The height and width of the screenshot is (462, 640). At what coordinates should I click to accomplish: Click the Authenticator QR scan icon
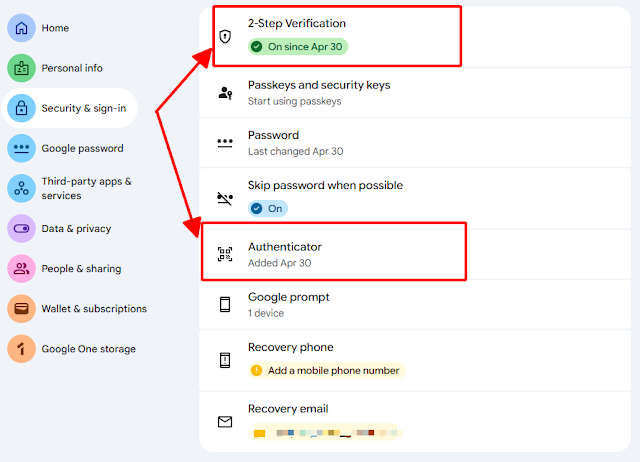coord(225,254)
